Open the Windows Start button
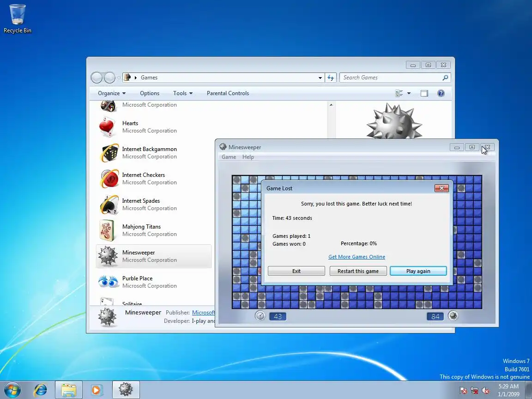532x399 pixels. click(12, 390)
